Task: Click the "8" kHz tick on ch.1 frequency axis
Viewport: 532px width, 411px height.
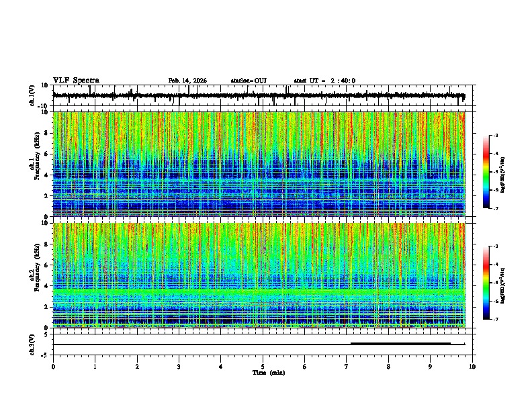Action: (x=46, y=133)
